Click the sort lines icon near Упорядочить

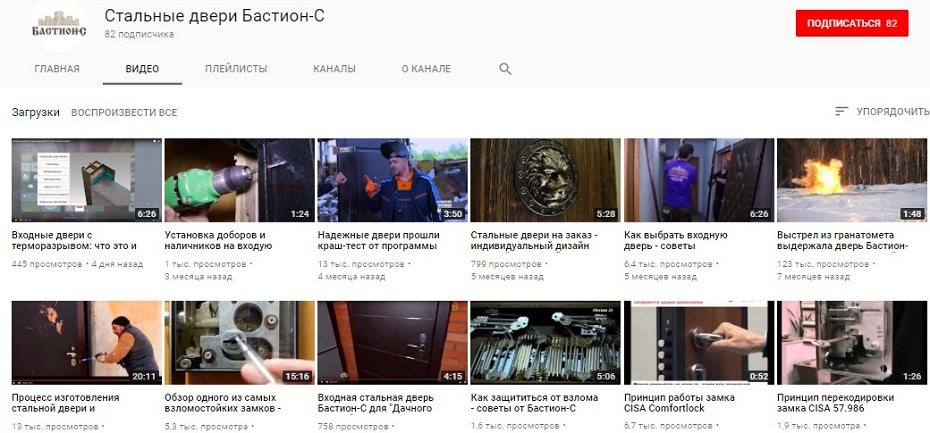(x=841, y=111)
